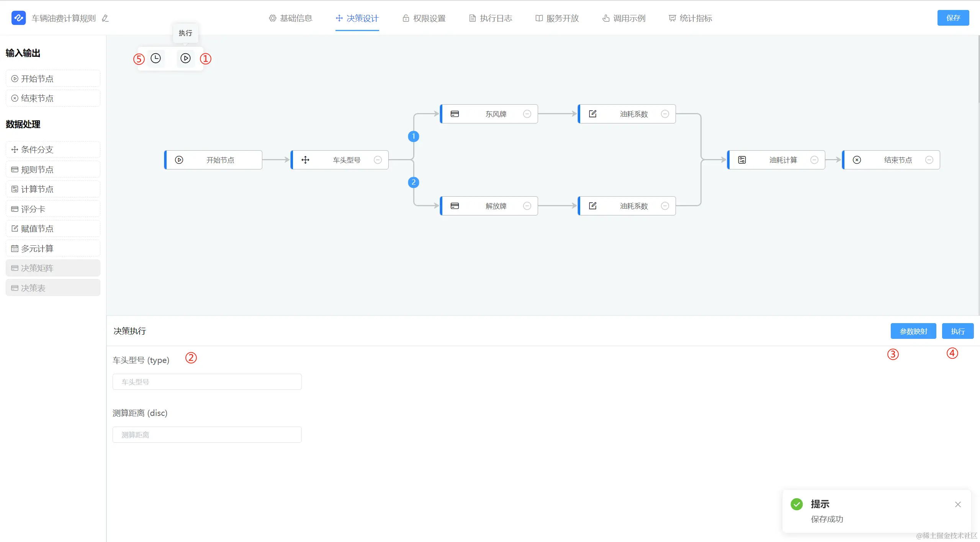The height and width of the screenshot is (542, 980).
Task: Open execution history clock icon
Action: [x=155, y=58]
